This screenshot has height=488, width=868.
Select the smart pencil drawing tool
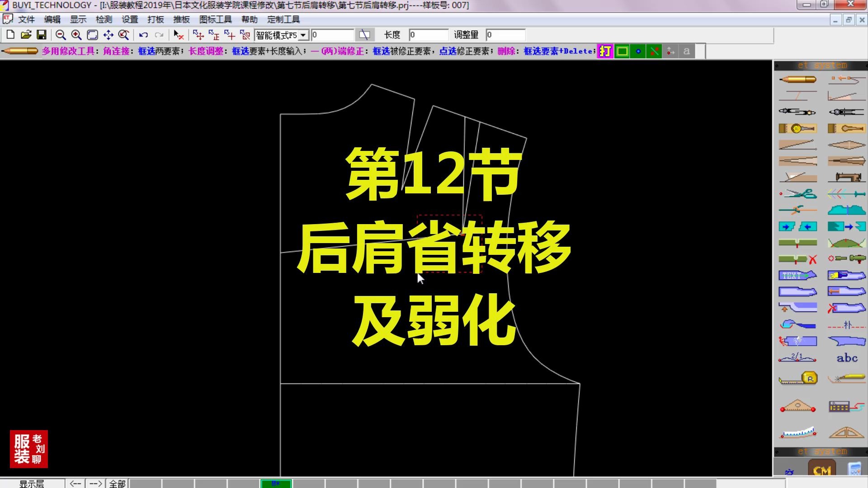798,80
